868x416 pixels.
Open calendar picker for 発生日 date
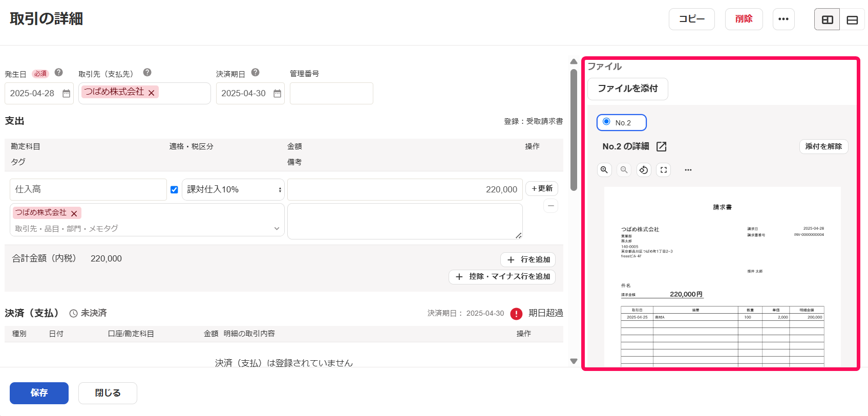pos(66,94)
